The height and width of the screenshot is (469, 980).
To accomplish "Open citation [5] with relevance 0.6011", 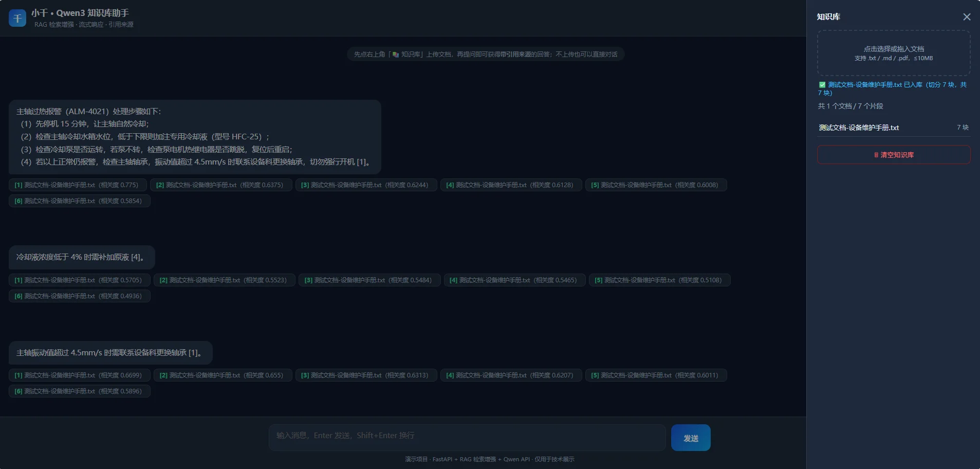I will pyautogui.click(x=656, y=375).
